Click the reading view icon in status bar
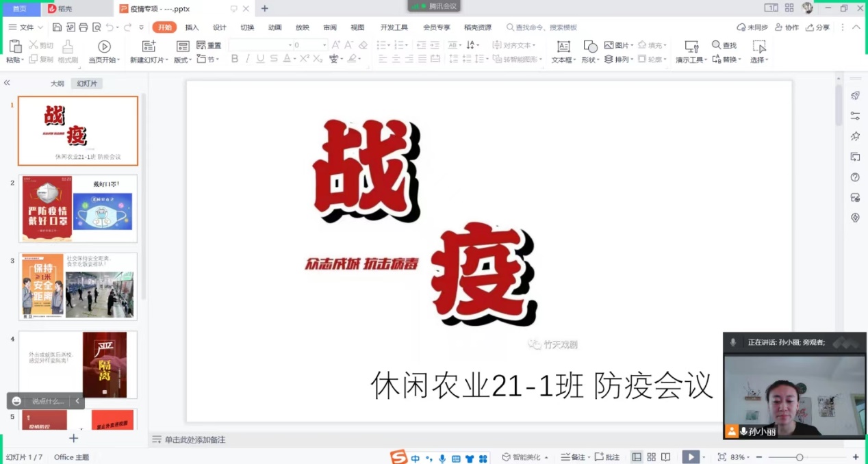This screenshot has width=868, height=464. [666, 456]
